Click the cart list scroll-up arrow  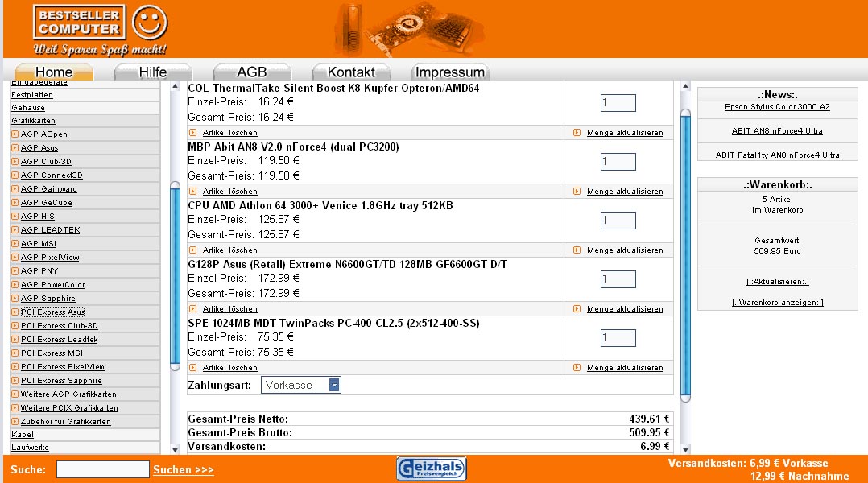click(685, 86)
